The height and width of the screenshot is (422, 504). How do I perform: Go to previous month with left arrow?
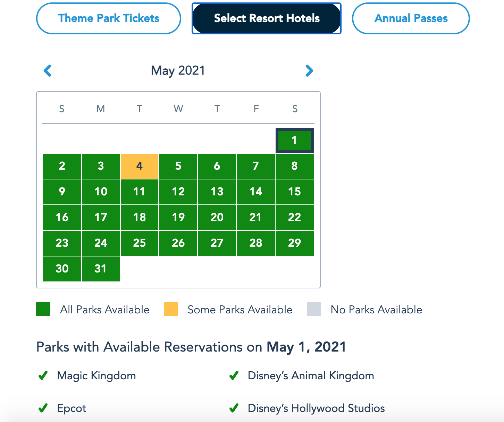(x=48, y=71)
